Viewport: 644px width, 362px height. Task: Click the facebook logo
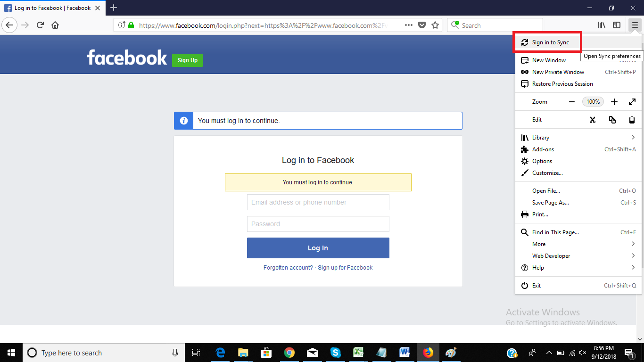click(x=127, y=58)
